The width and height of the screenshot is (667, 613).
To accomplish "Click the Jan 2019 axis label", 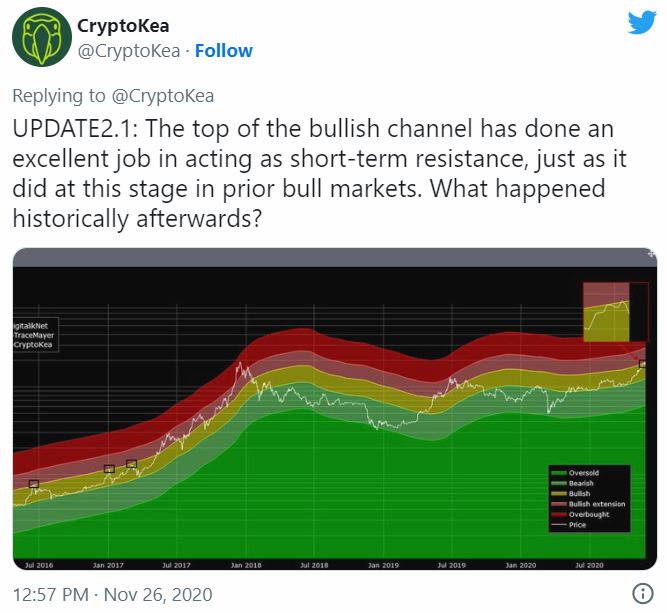I will click(384, 566).
